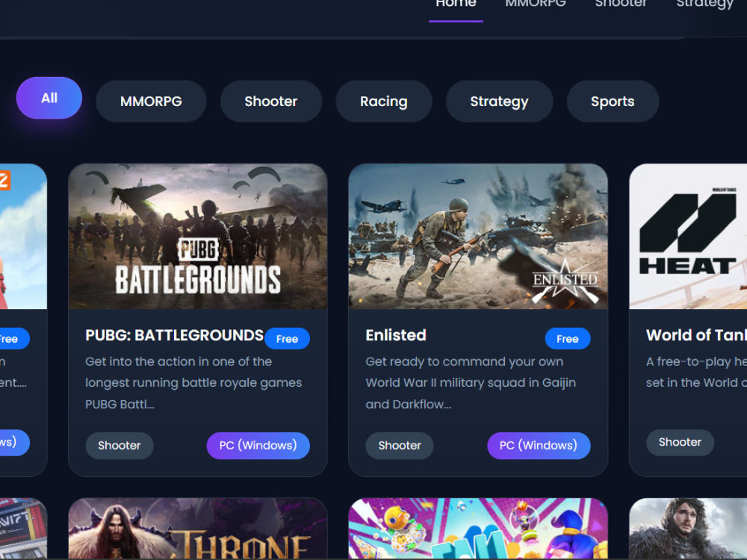The width and height of the screenshot is (747, 560).
Task: Filter games by Racing pill
Action: (383, 102)
